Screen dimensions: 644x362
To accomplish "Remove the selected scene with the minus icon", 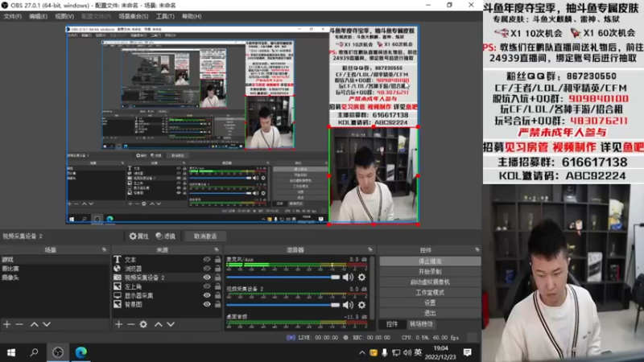I will (19, 324).
